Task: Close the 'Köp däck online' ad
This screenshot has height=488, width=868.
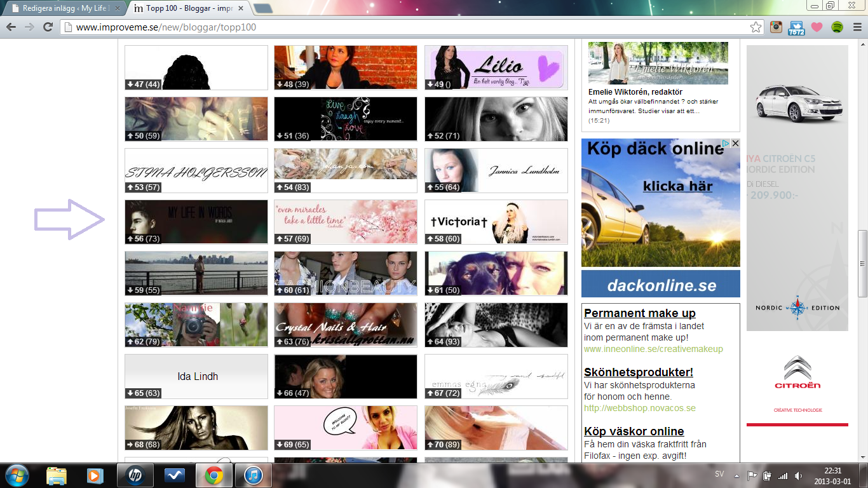Action: click(x=735, y=144)
